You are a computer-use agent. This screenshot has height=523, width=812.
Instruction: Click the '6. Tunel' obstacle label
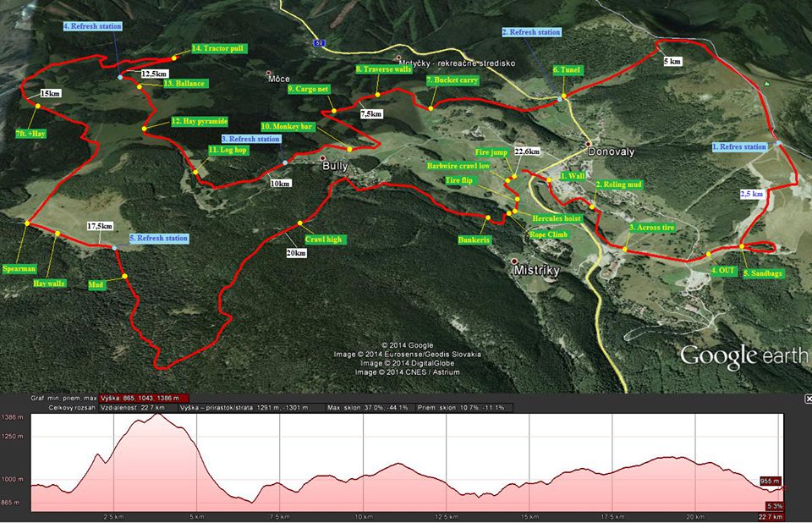click(x=568, y=69)
